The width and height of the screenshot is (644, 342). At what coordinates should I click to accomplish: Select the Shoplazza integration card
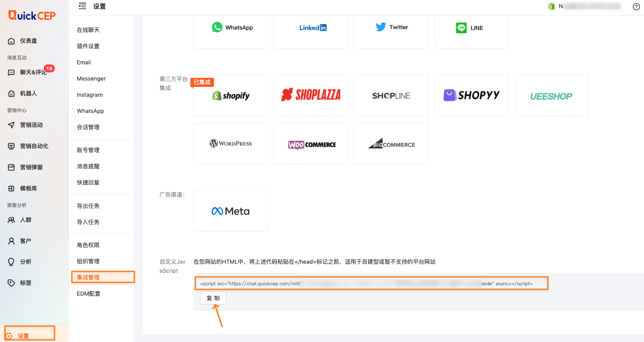click(311, 95)
